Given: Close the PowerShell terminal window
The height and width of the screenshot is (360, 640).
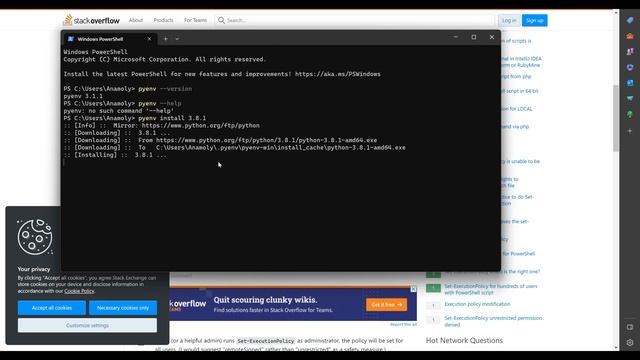Looking at the screenshot, I should [492, 37].
